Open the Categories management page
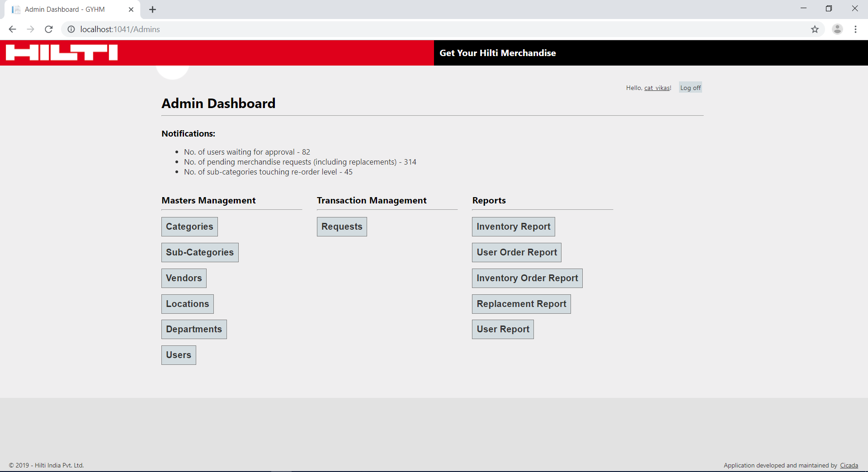This screenshot has height=472, width=868. click(189, 227)
